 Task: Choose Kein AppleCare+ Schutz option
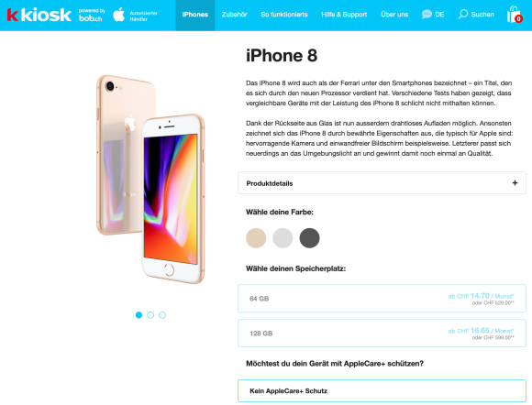click(x=382, y=390)
